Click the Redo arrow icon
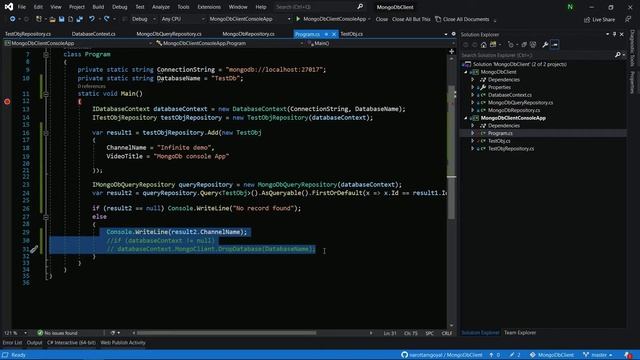Image resolution: width=640 pixels, height=360 pixels. (107, 19)
